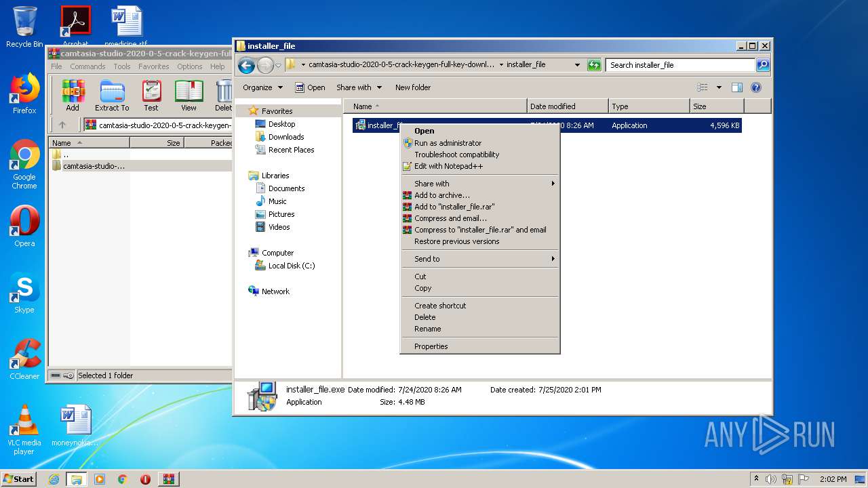Choose Copy from context menu
This screenshot has width=868, height=488.
coord(479,288)
